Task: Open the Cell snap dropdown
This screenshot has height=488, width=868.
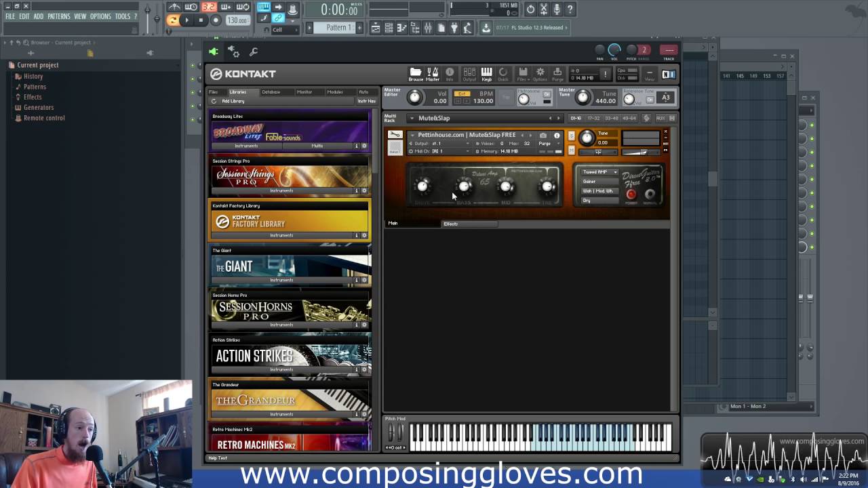Action: click(283, 30)
